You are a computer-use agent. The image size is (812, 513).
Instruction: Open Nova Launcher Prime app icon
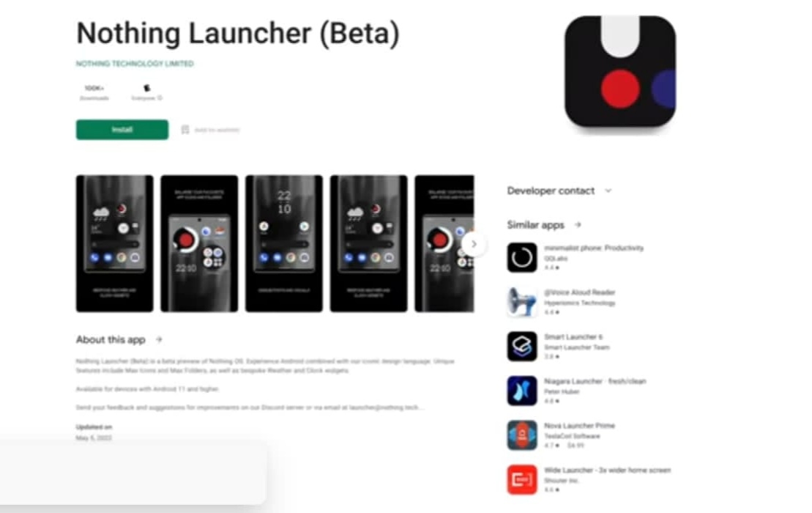521,435
